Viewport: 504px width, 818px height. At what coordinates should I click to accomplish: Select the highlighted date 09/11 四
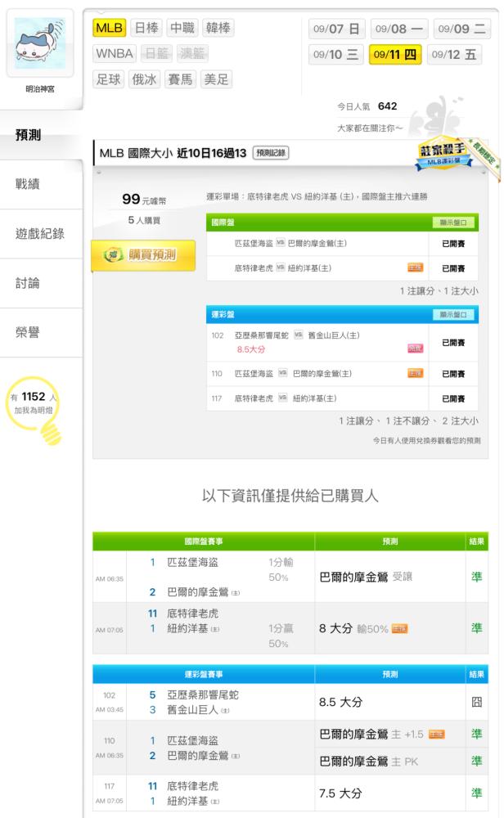tap(395, 54)
